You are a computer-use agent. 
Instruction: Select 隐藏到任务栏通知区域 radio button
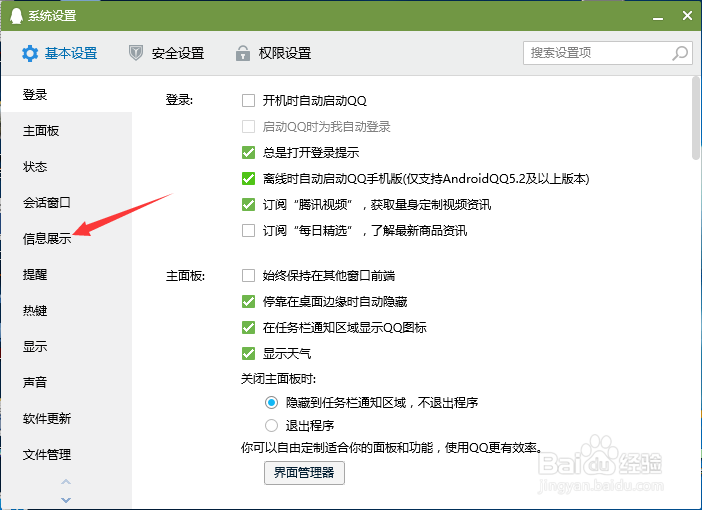[x=271, y=403]
